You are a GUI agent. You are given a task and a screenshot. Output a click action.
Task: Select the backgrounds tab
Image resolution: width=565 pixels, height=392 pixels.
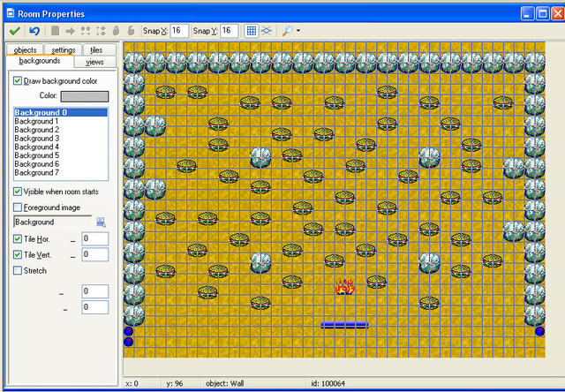click(40, 61)
